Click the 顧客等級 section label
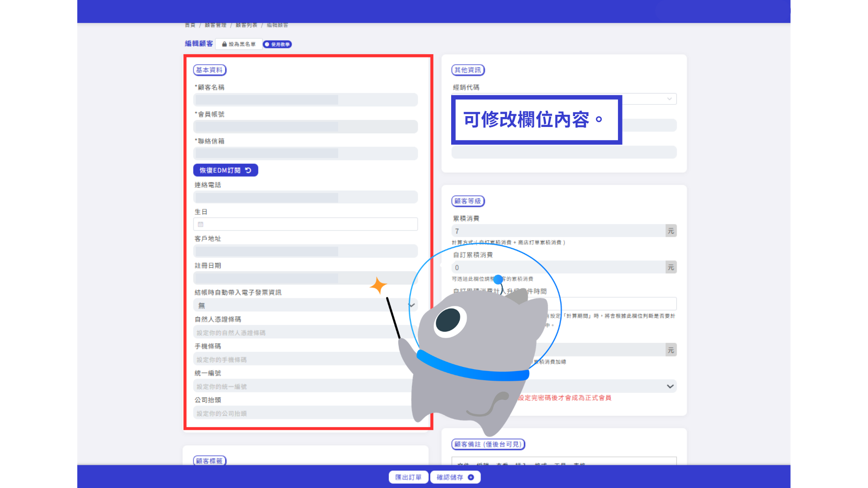 468,201
